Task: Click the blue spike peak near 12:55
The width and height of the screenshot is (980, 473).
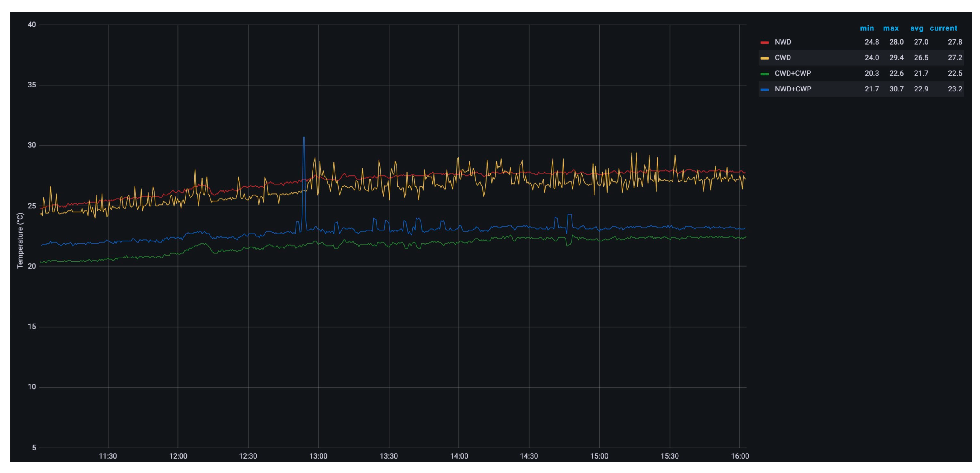Action: point(304,137)
